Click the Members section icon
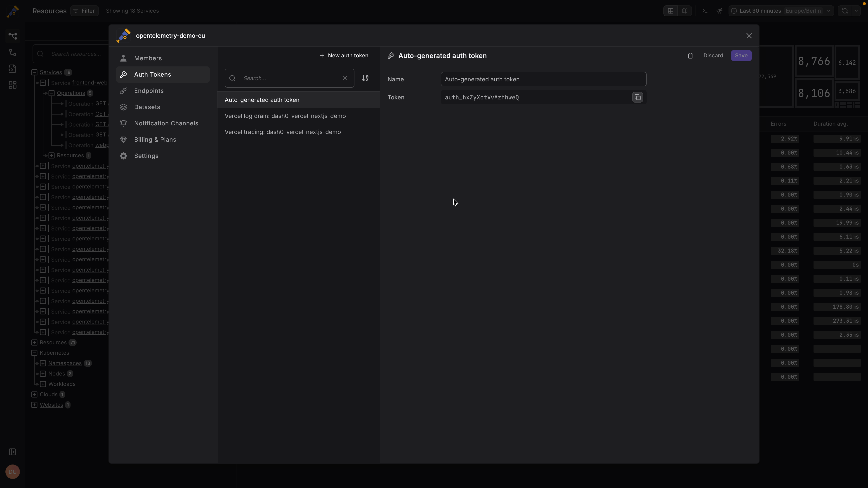The image size is (868, 488). point(123,58)
